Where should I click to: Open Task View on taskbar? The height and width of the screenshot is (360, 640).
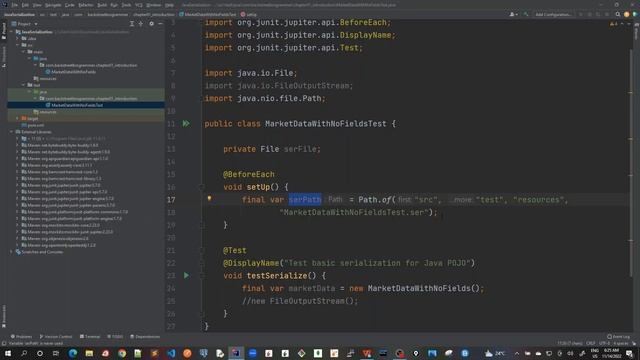(56, 353)
